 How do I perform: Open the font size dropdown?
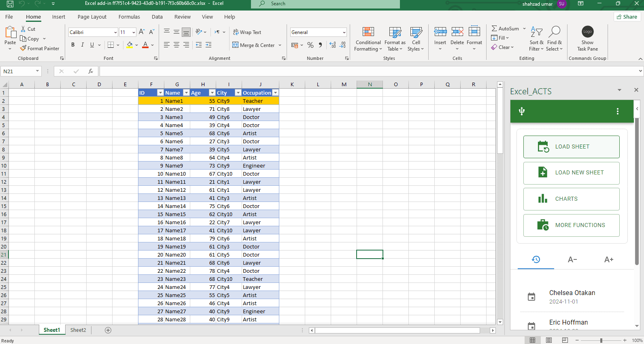[x=134, y=32]
